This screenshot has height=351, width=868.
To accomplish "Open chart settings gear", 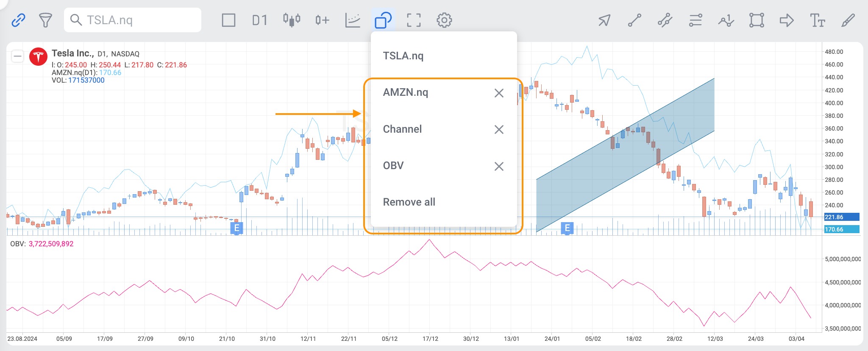I will coord(444,20).
